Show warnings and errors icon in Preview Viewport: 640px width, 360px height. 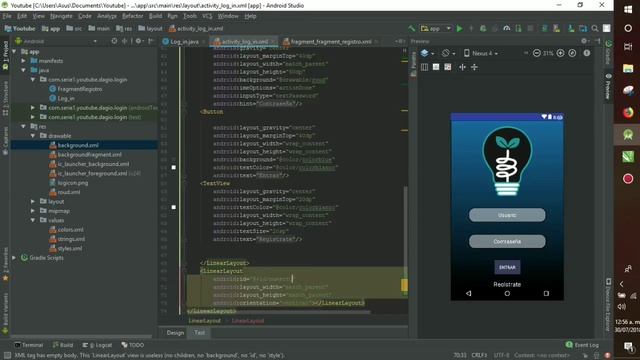pos(587,53)
